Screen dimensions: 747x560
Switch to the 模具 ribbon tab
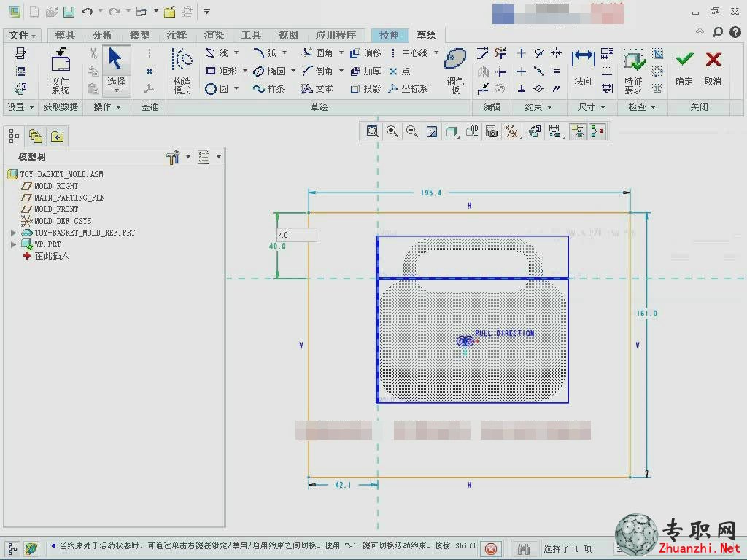(x=65, y=35)
